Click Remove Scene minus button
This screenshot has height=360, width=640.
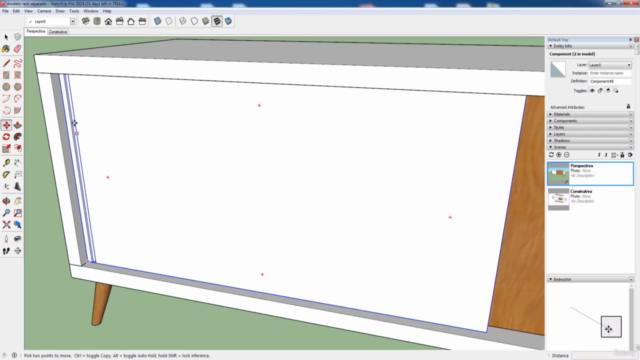pyautogui.click(x=567, y=155)
